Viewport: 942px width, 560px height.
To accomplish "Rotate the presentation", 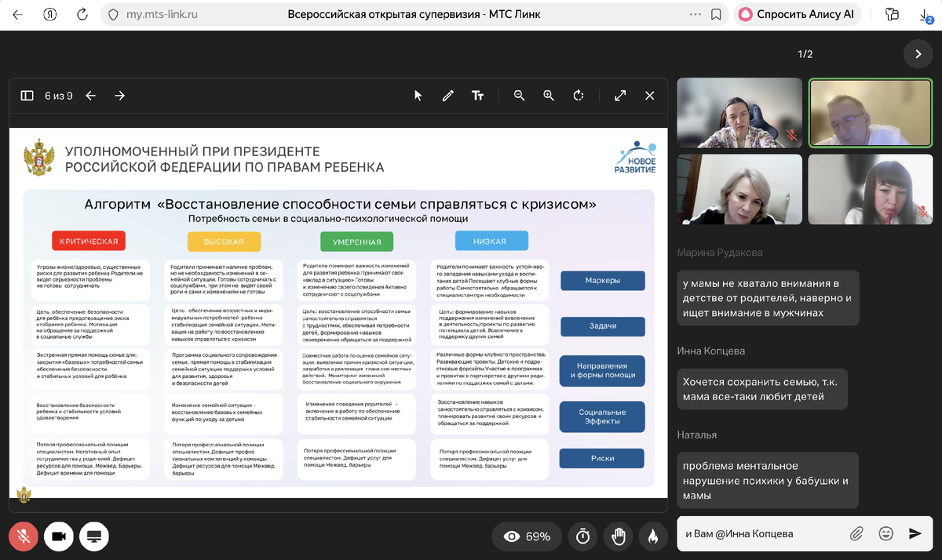I will (x=579, y=96).
